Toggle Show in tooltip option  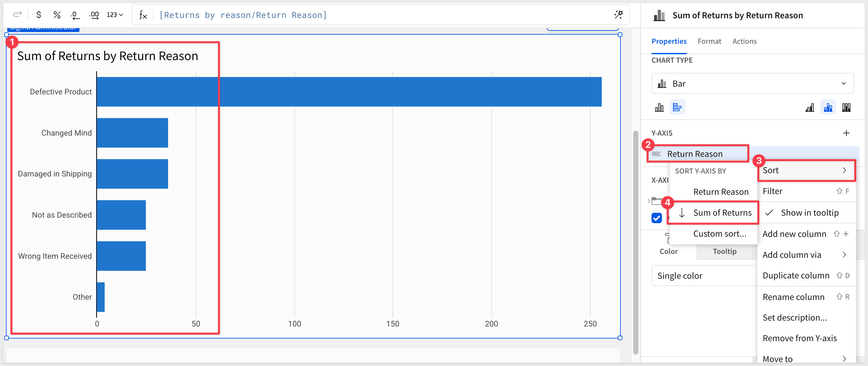tap(809, 213)
